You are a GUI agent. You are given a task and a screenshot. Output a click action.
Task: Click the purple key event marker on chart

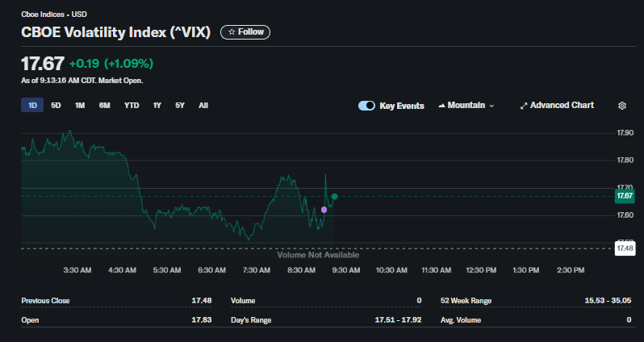tap(324, 210)
